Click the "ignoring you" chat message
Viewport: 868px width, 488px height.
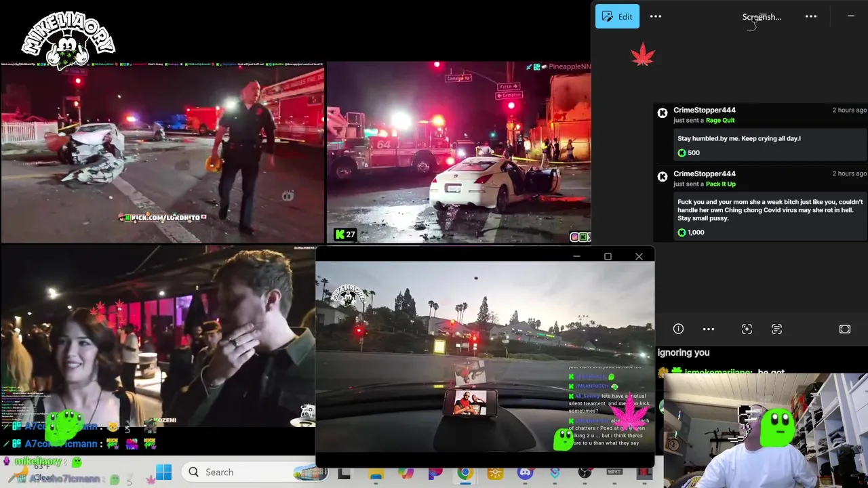click(x=684, y=352)
